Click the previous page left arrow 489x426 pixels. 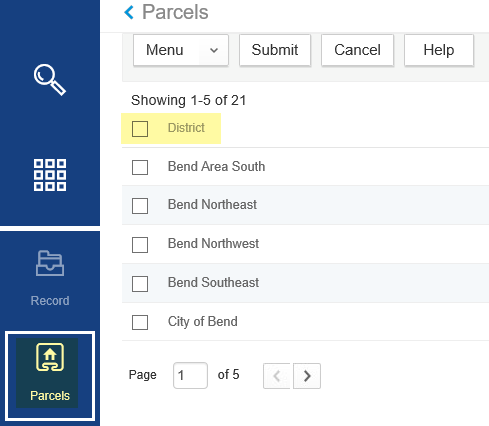276,376
